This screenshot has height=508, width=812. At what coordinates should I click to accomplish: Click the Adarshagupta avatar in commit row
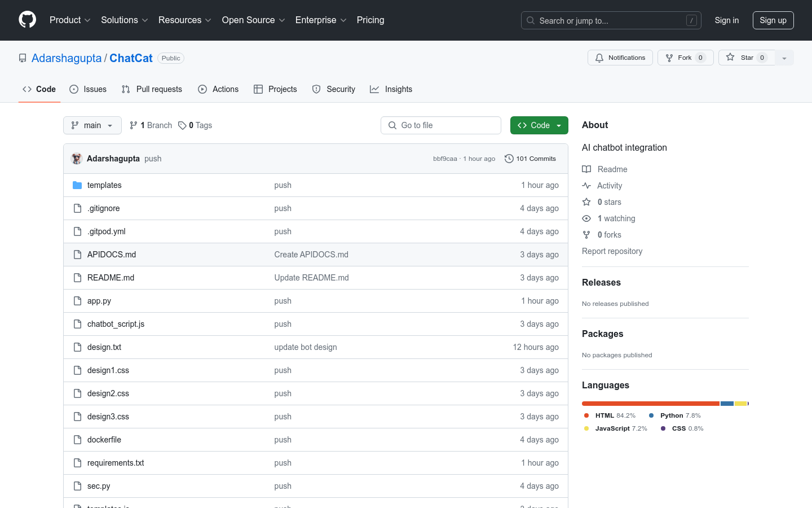point(77,159)
